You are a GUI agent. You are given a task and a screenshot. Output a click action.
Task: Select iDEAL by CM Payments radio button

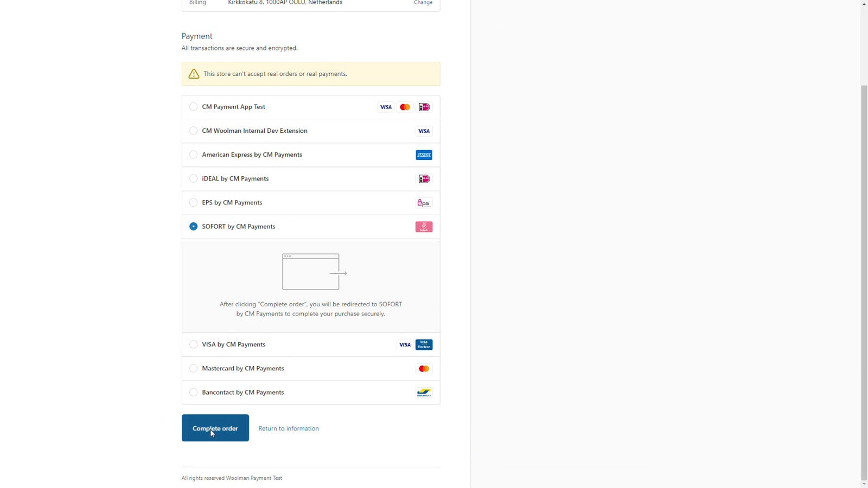tap(193, 178)
